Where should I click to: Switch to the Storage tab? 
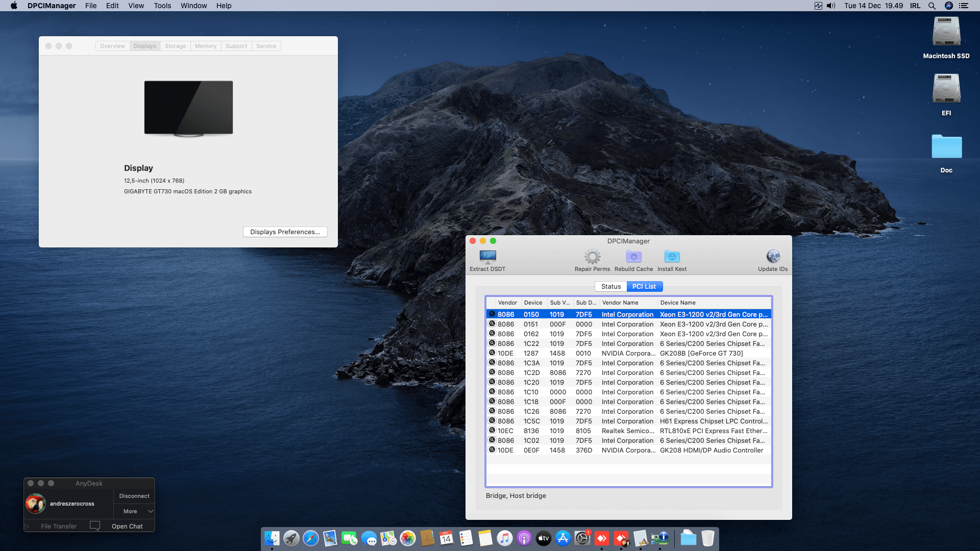click(x=175, y=46)
